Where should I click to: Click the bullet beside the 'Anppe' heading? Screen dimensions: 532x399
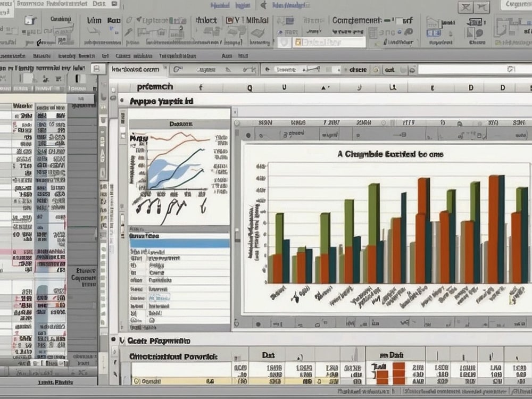pyautogui.click(x=122, y=101)
